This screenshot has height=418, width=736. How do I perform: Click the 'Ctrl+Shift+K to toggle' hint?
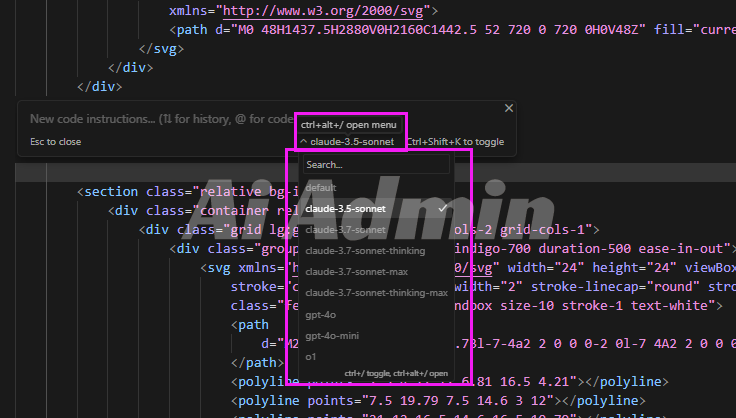click(x=455, y=142)
